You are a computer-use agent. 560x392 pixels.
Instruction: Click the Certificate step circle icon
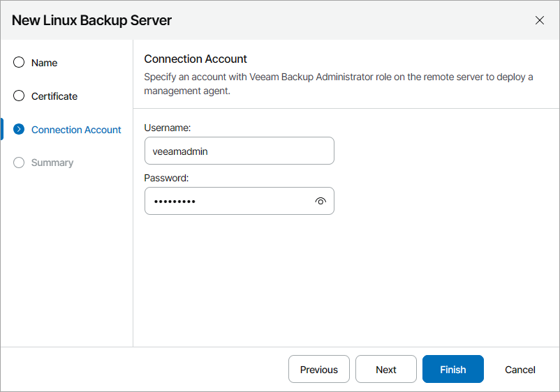(x=19, y=96)
